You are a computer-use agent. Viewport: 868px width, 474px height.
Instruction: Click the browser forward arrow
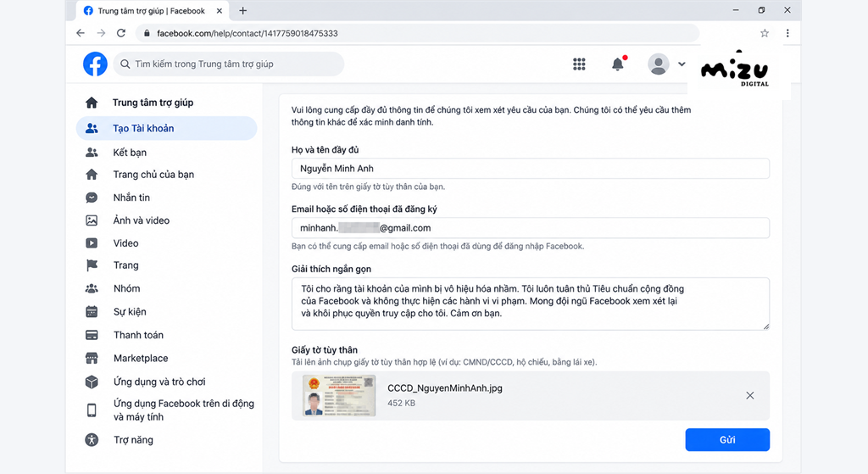click(x=101, y=33)
